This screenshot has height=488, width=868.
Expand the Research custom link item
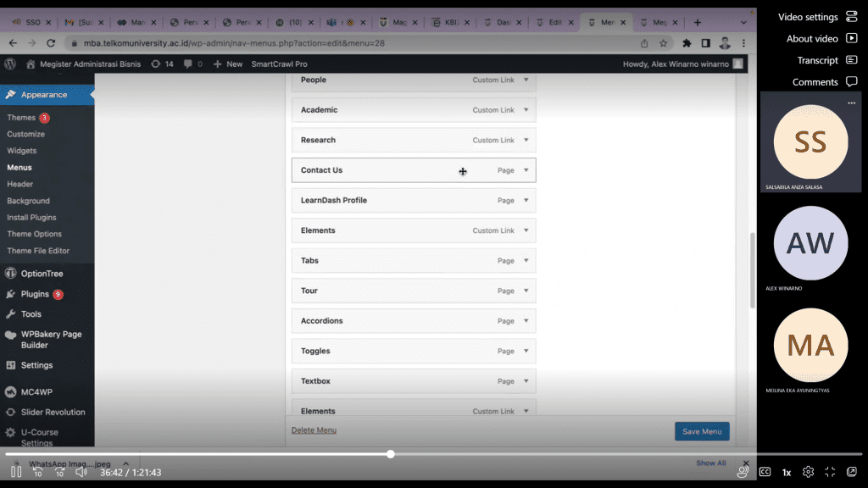tap(526, 140)
